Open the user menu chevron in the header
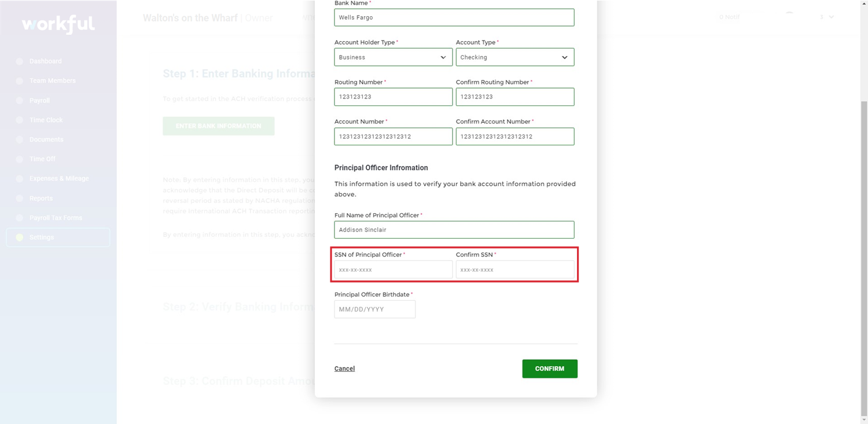Viewport: 868px width, 424px height. pyautogui.click(x=832, y=17)
